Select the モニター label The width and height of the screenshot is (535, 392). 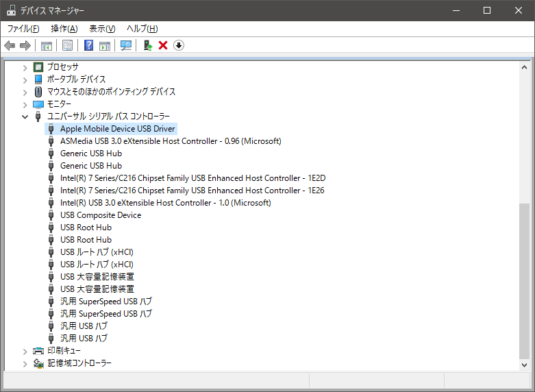point(59,103)
